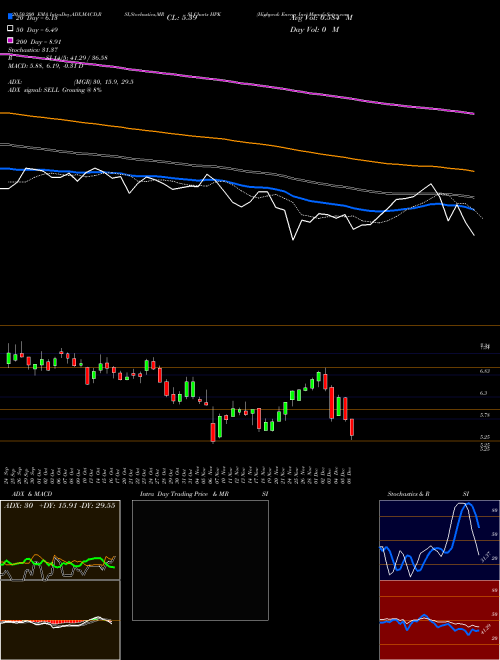Click the 'MACD: 5.88, 6.19' values line
This screenshot has height=660, width=500.
(45, 66)
